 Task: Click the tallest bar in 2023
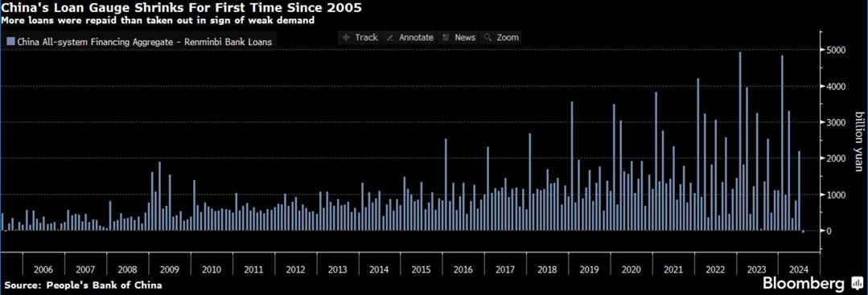pyautogui.click(x=740, y=141)
